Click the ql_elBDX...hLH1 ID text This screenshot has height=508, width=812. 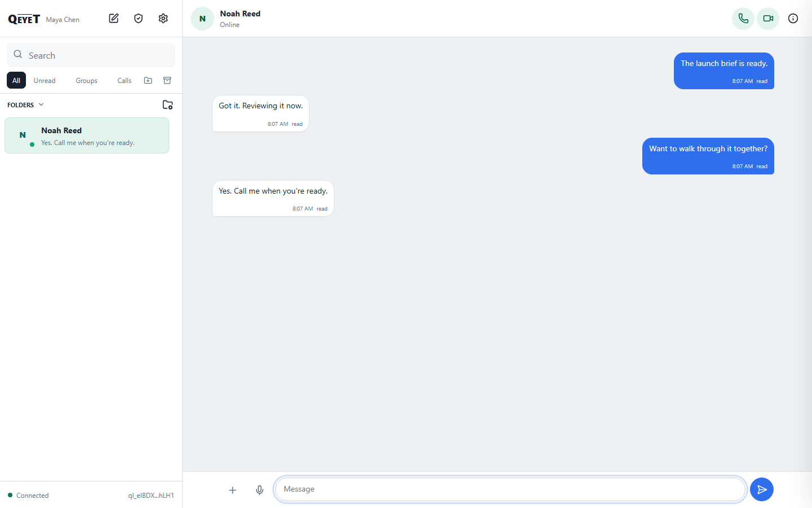tap(151, 496)
